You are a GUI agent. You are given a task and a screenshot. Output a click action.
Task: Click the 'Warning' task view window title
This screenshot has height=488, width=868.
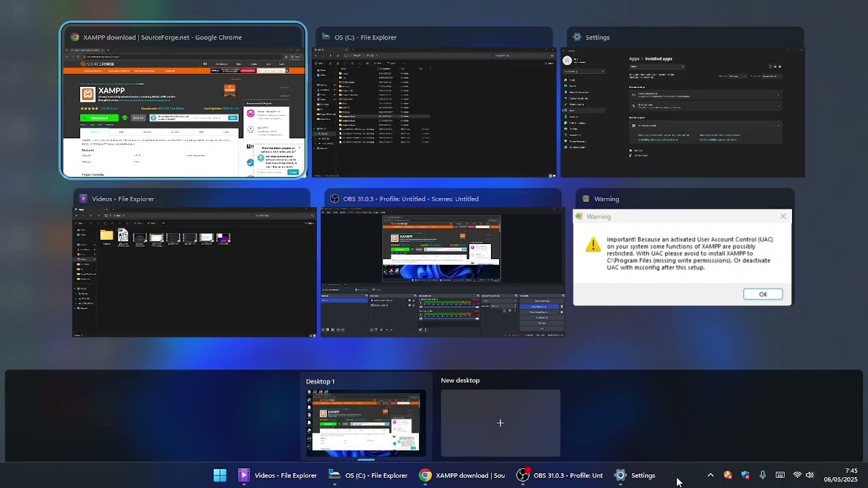pos(606,199)
